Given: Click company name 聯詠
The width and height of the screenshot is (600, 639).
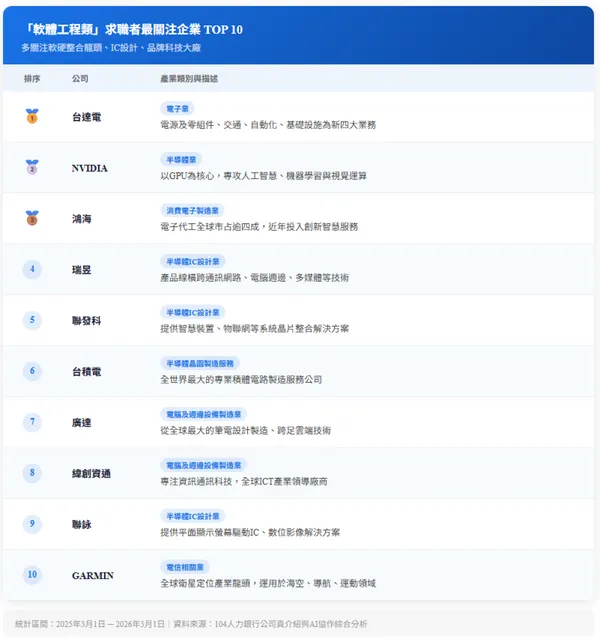Looking at the screenshot, I should (x=82, y=524).
